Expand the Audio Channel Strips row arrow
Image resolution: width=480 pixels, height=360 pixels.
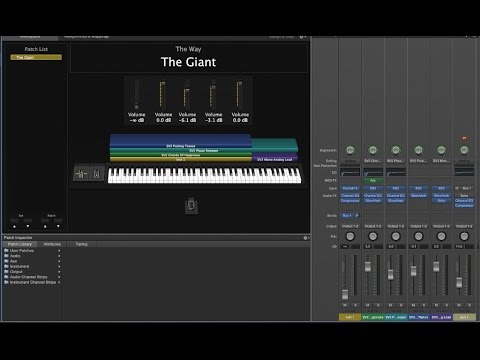59,277
